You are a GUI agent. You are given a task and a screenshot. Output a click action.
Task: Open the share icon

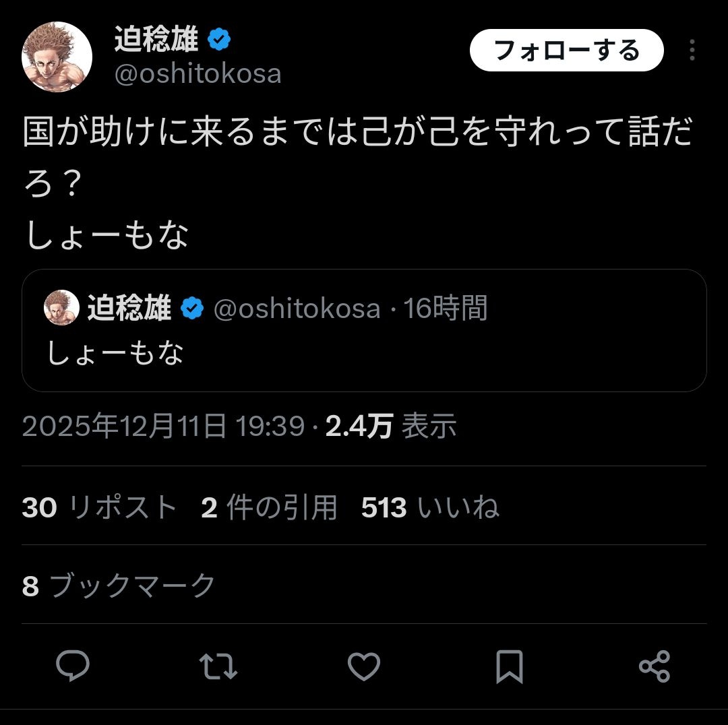coord(654,666)
